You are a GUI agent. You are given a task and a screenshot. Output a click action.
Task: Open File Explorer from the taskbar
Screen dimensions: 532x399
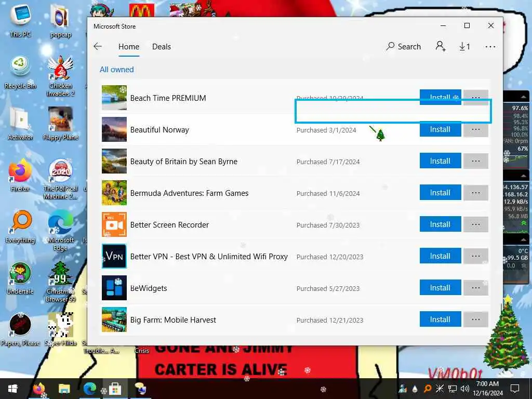click(64, 389)
